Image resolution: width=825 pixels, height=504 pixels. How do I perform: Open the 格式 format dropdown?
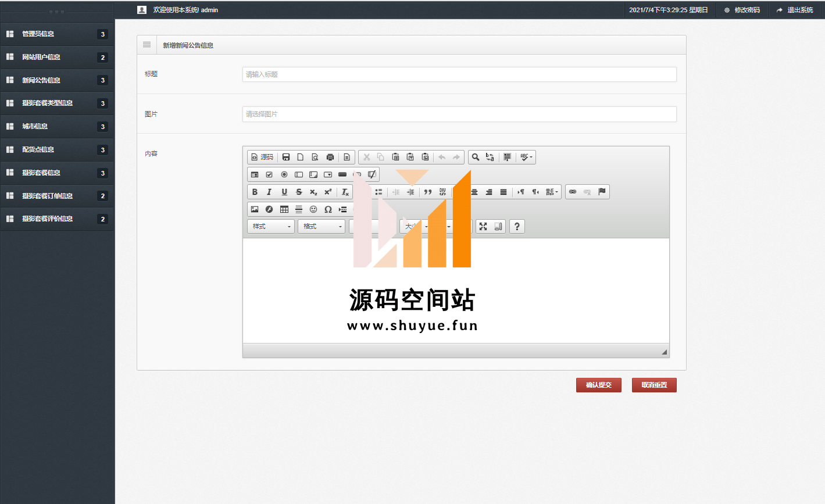[322, 226]
